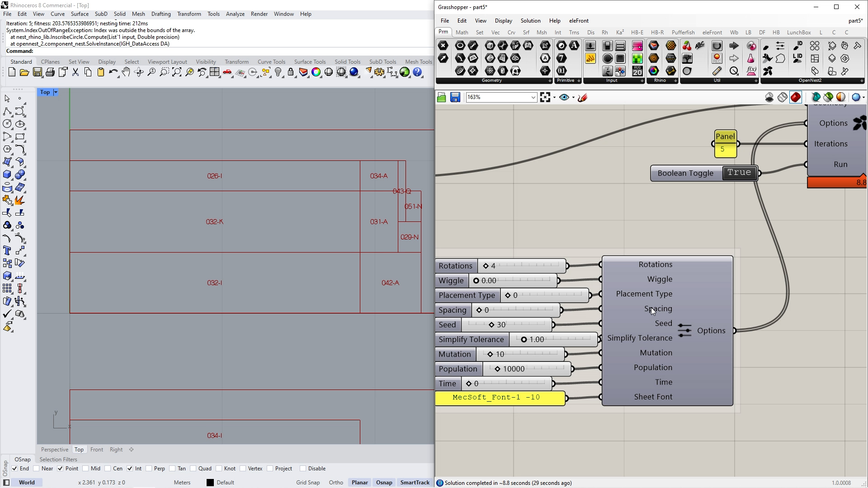Switch to the LunchBox tab
868x488 pixels.
798,33
